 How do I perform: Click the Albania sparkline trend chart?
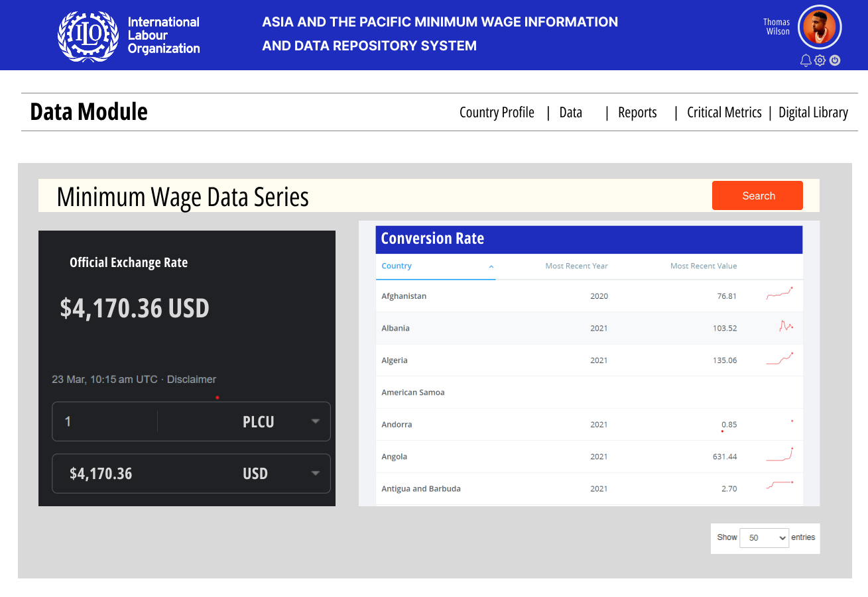pyautogui.click(x=786, y=327)
